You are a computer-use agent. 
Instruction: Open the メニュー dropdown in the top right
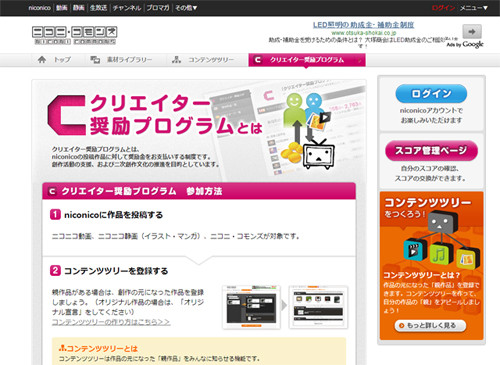474,8
